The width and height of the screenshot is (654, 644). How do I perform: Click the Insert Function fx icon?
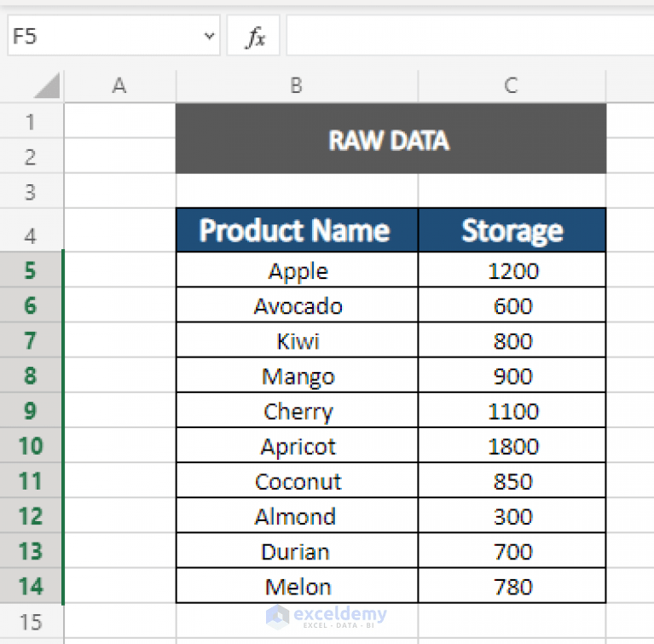point(253,37)
